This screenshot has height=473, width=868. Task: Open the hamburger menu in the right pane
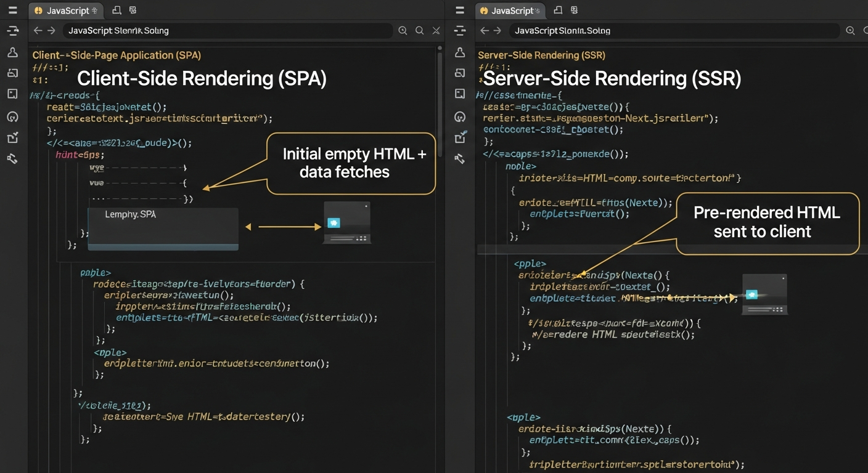tap(460, 10)
